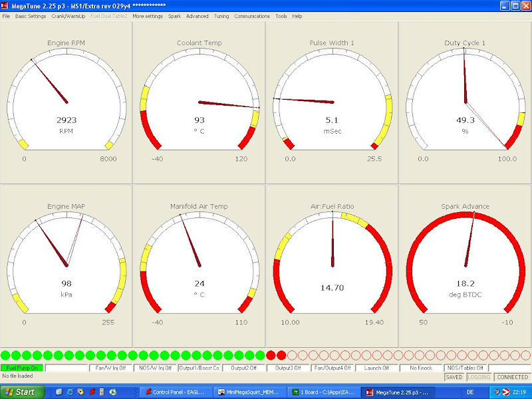Open the Communications menu
This screenshot has width=532, height=399.
pyautogui.click(x=252, y=16)
